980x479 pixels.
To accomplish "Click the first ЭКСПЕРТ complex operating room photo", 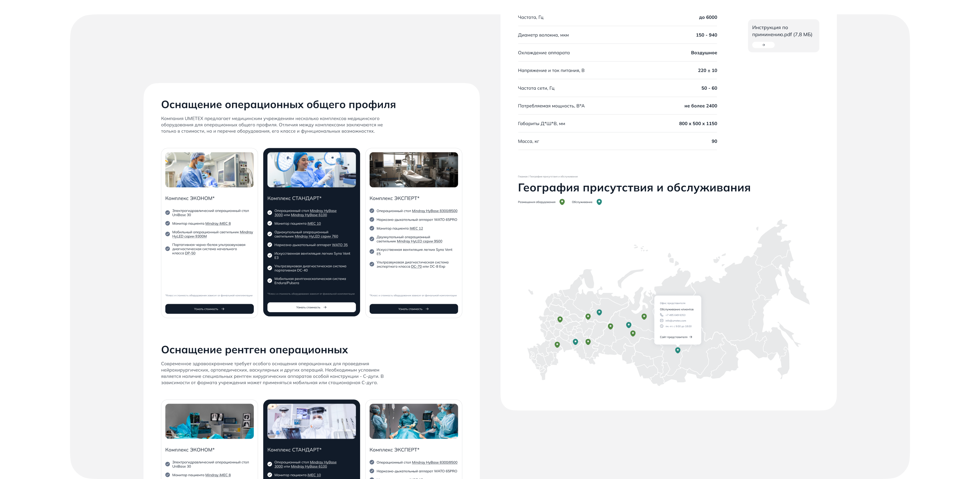I will 414,170.
